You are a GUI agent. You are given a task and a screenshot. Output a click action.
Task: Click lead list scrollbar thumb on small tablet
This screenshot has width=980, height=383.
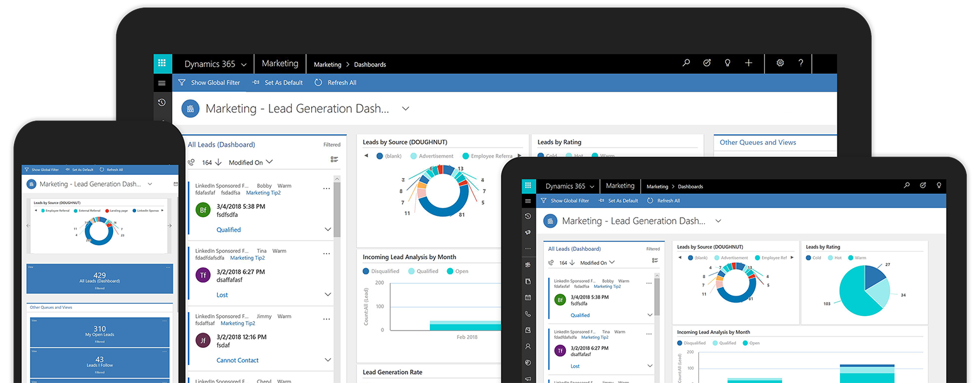[x=657, y=296]
